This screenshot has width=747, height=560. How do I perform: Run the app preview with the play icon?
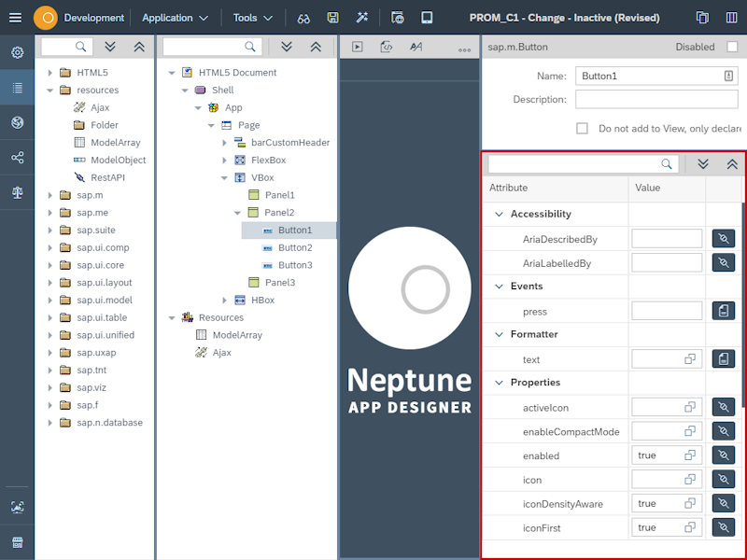(x=358, y=47)
